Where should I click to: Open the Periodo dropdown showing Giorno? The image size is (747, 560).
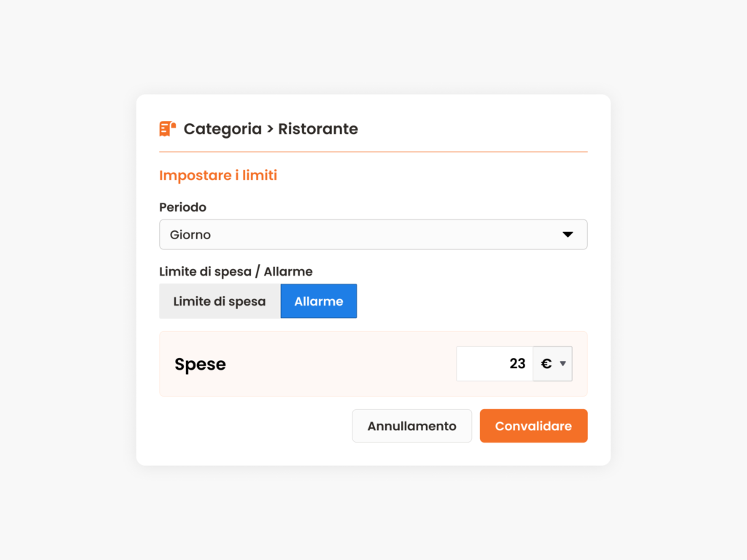(x=373, y=234)
